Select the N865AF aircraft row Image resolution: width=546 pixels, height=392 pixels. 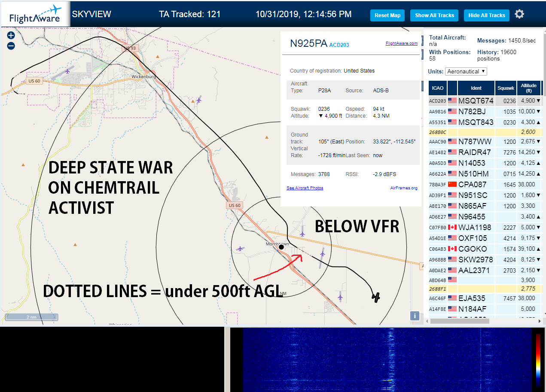[x=485, y=206]
